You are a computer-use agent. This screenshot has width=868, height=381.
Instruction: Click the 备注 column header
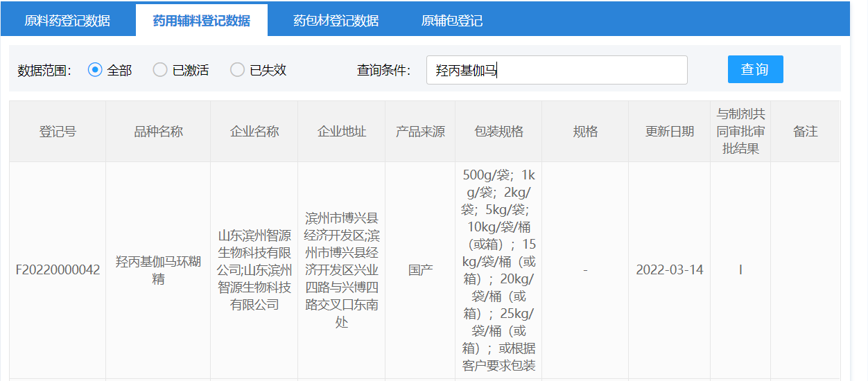tap(805, 132)
